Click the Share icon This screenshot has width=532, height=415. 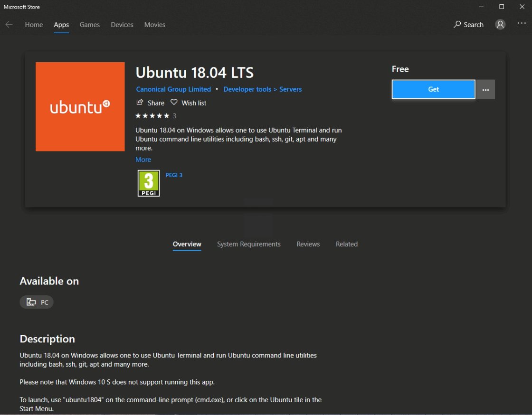pos(140,103)
